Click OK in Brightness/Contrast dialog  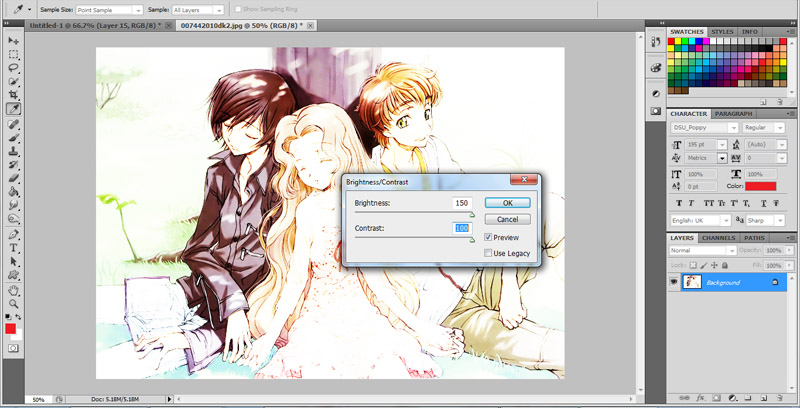tap(508, 202)
